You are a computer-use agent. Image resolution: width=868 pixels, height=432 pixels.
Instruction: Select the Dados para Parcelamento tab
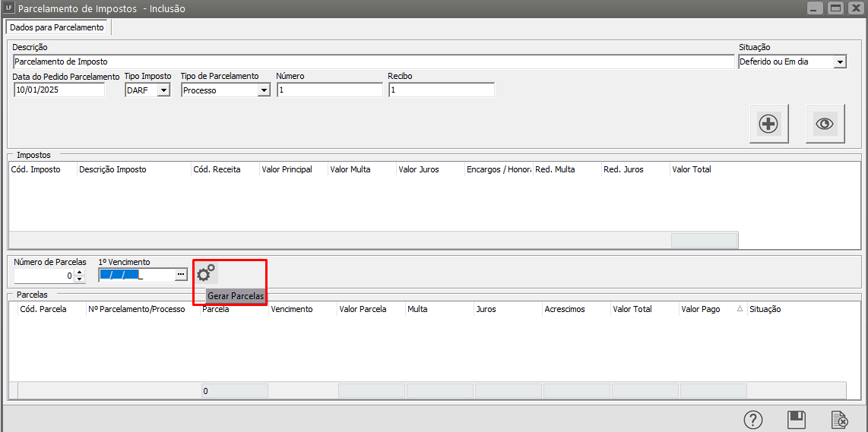pos(57,27)
